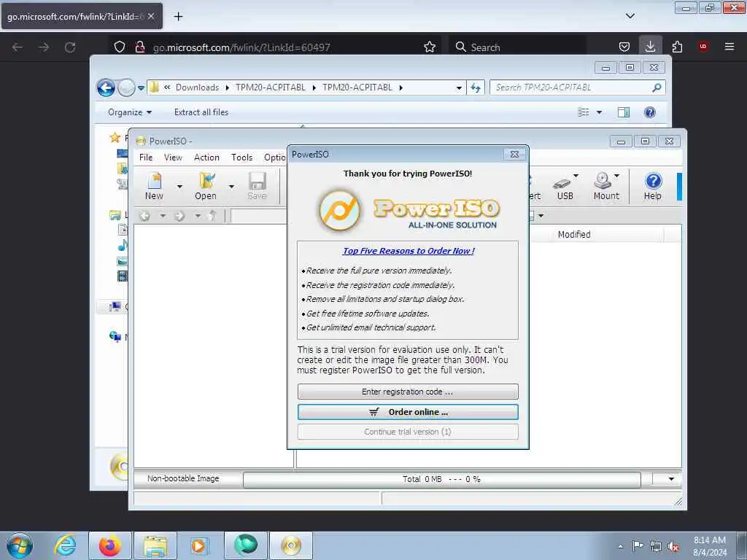The height and width of the screenshot is (560, 747).
Task: Open PowerISO Help icon
Action: click(653, 186)
